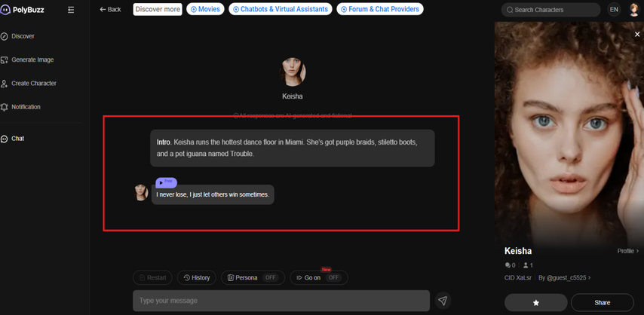Click the PolyBuzz logo icon

pyautogui.click(x=5, y=10)
